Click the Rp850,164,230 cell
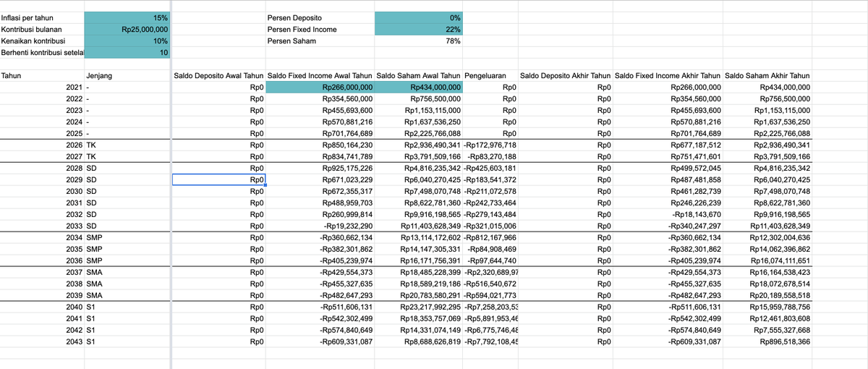The height and width of the screenshot is (369, 868). click(x=320, y=145)
